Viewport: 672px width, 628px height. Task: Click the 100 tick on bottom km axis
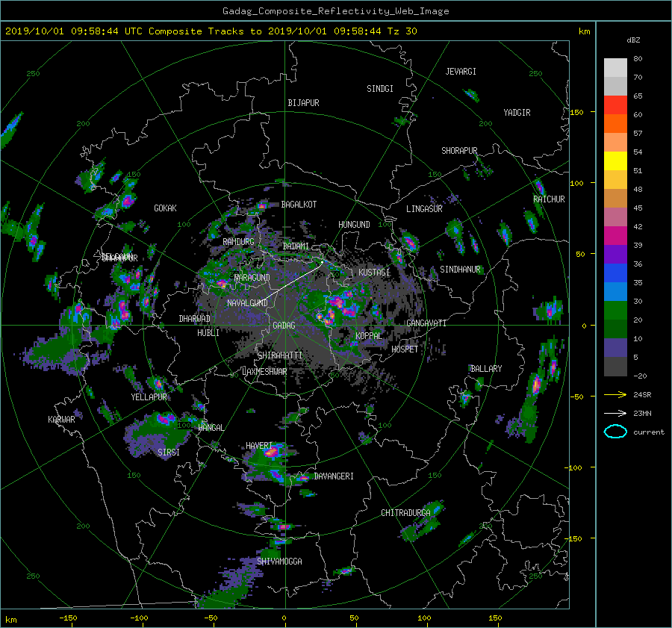424,618
